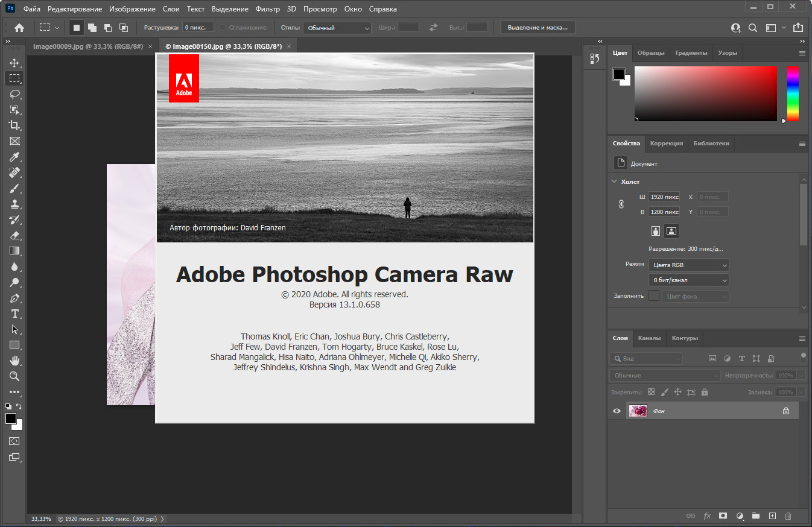The width and height of the screenshot is (812, 527).
Task: Open Color panel options menu
Action: pos(802,53)
